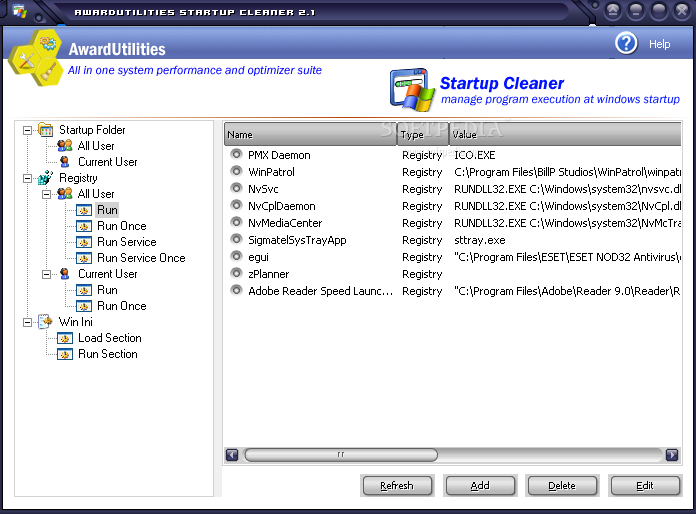Click the Help text link

point(659,44)
